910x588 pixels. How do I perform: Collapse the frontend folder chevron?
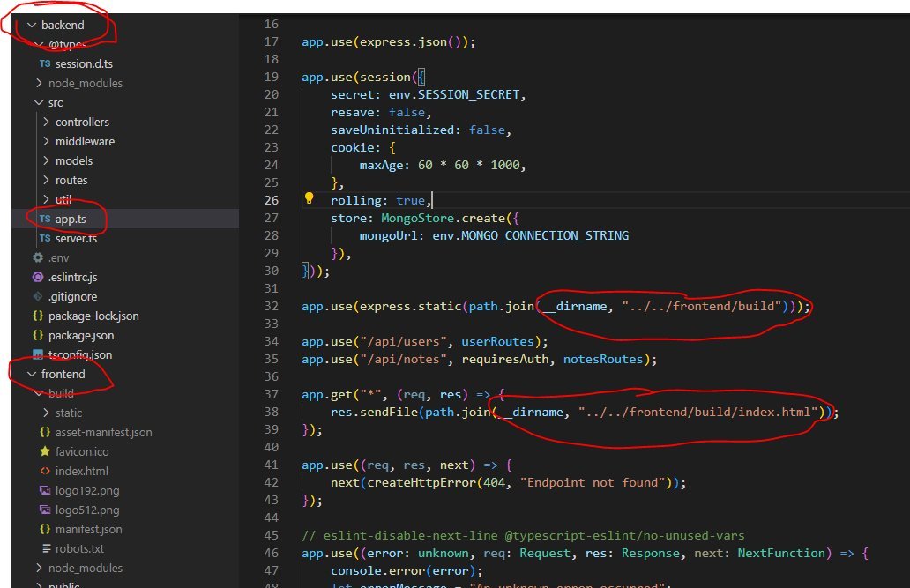pyautogui.click(x=32, y=375)
